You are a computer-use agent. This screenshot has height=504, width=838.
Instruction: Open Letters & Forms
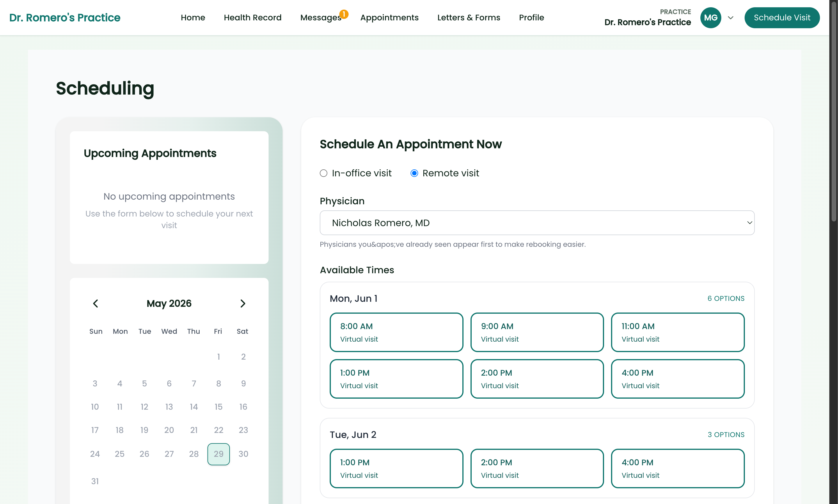[468, 18]
